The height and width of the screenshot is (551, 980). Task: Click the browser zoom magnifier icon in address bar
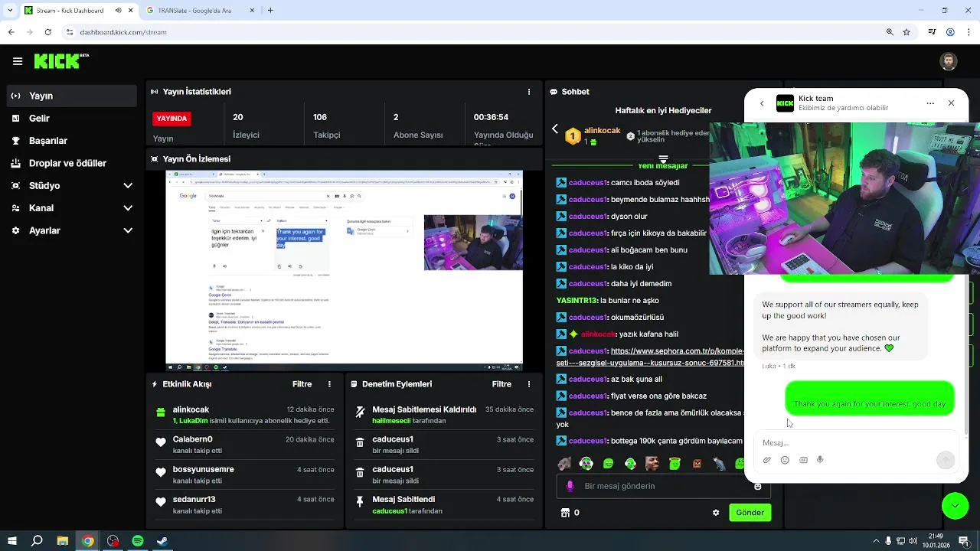click(890, 32)
